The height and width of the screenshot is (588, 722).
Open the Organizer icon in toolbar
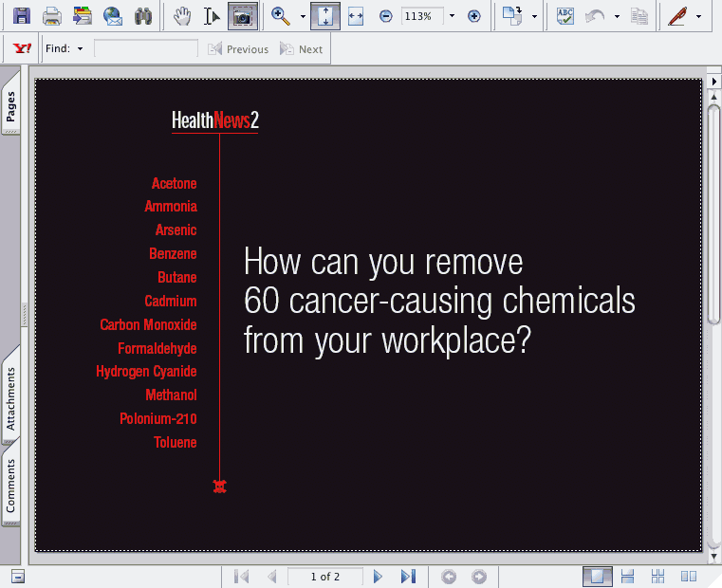(83, 16)
